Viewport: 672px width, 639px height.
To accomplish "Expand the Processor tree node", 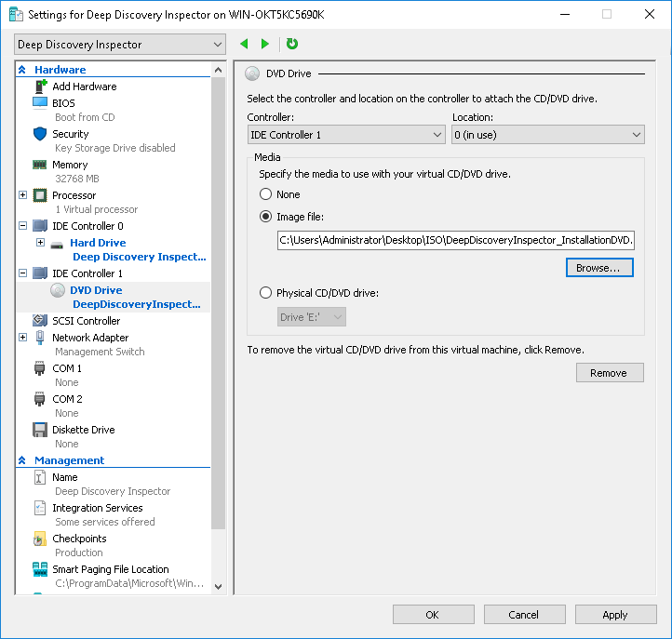I will click(x=23, y=195).
